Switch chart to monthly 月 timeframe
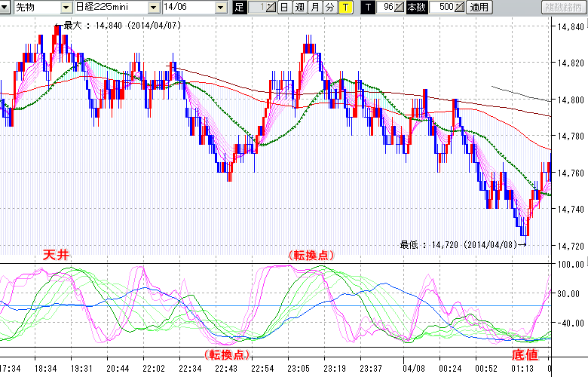This screenshot has width=588, height=377. [x=314, y=8]
